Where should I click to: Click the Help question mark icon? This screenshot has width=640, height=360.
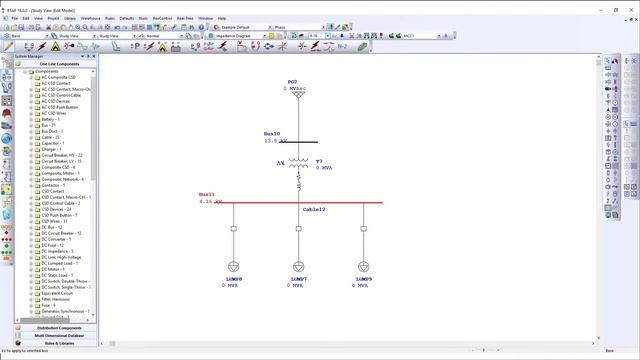pos(201,27)
